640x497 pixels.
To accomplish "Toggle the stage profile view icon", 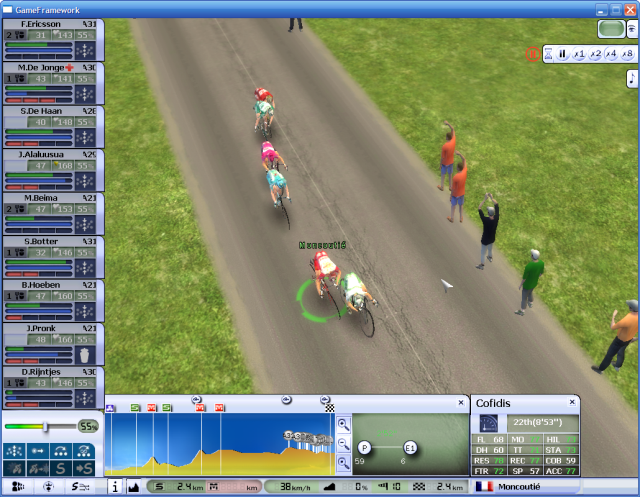I will point(134,487).
